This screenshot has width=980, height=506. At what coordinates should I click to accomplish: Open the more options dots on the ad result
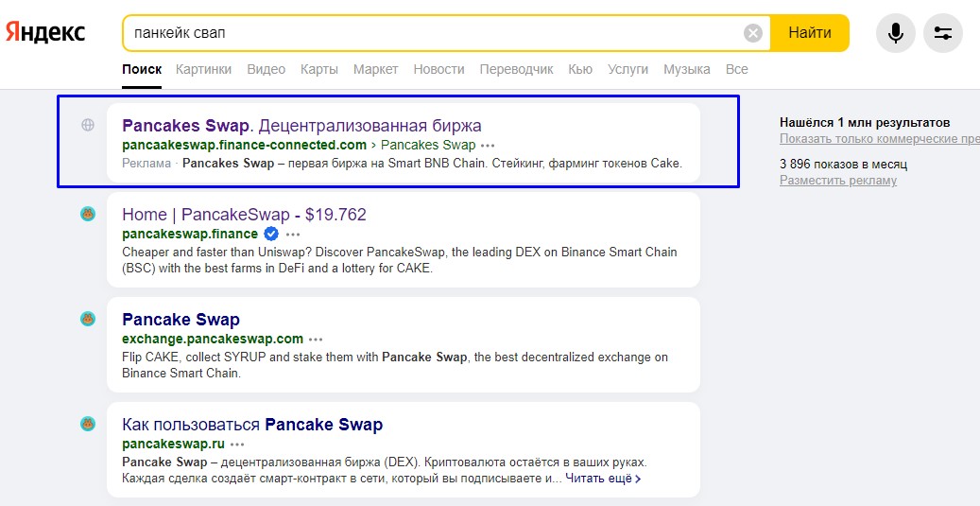(x=488, y=146)
